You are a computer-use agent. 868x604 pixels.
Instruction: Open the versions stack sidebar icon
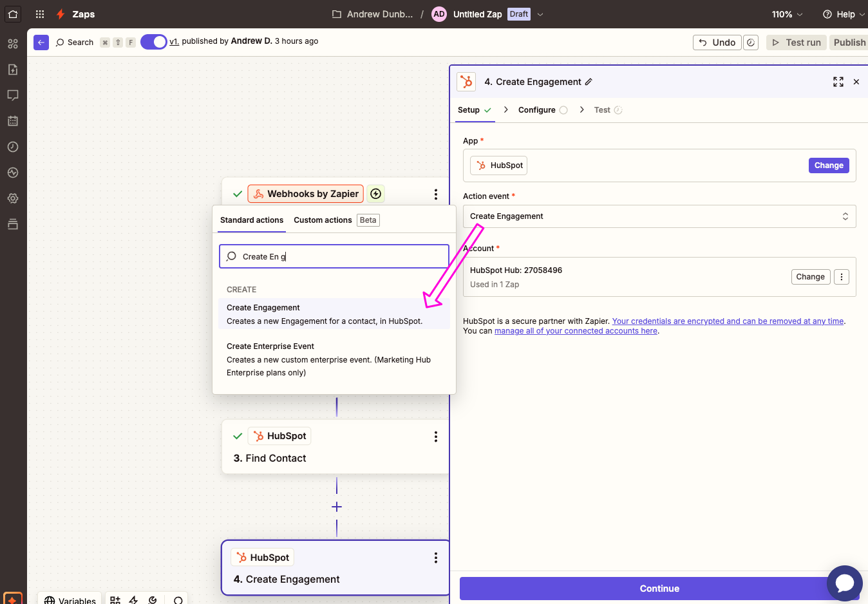(13, 224)
